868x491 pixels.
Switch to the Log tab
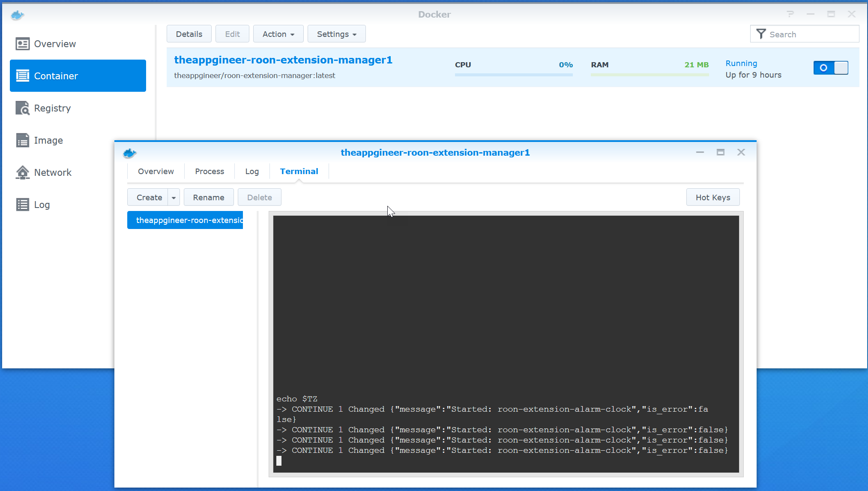coord(252,172)
